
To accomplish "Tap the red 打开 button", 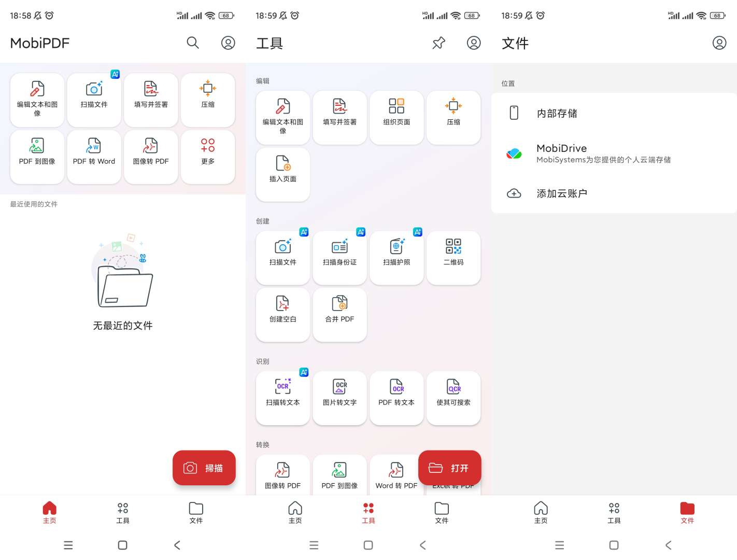I will pyautogui.click(x=450, y=468).
